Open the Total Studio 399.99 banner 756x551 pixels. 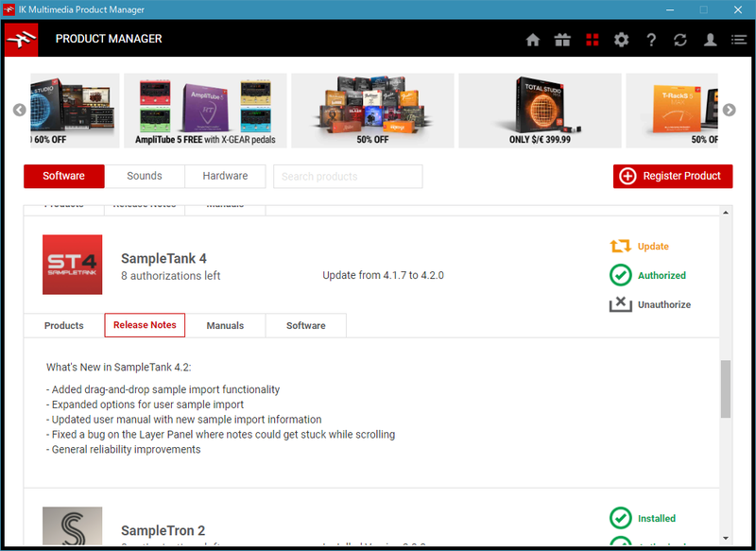point(540,111)
